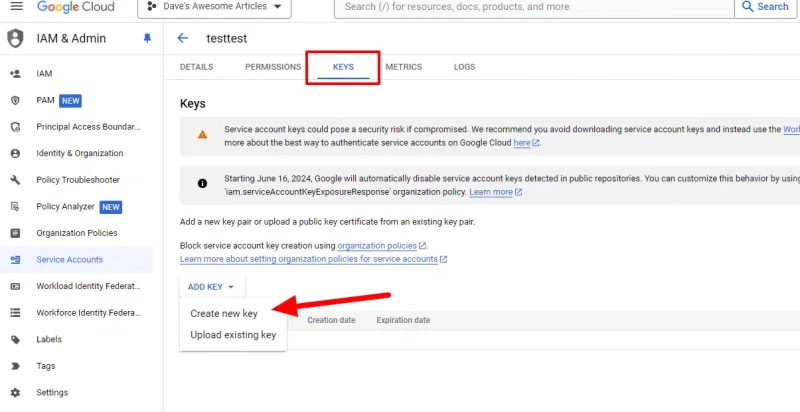This screenshot has width=800, height=412.
Task: Open Policy Troubleshooter
Action: point(77,180)
